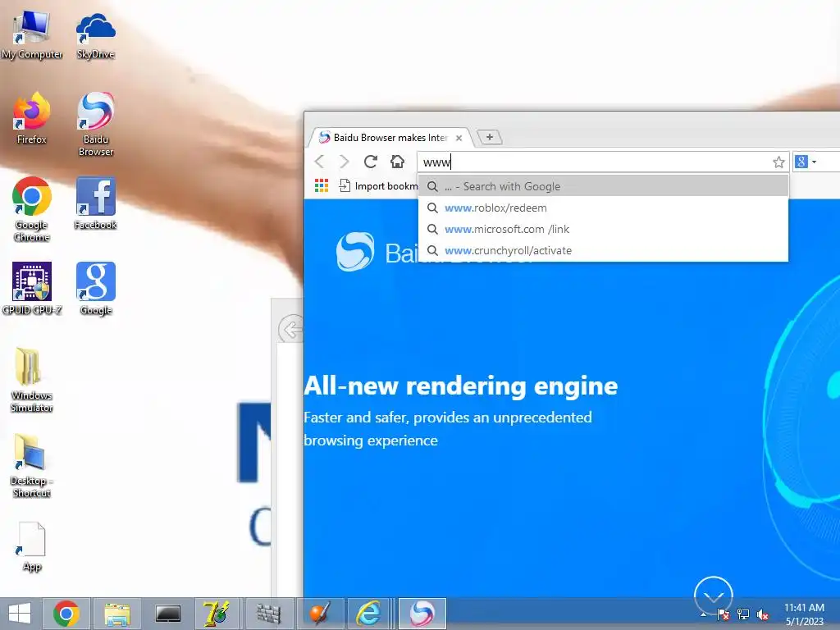This screenshot has width=840, height=630.
Task: Click back arrow in the window behind
Action: (x=291, y=329)
